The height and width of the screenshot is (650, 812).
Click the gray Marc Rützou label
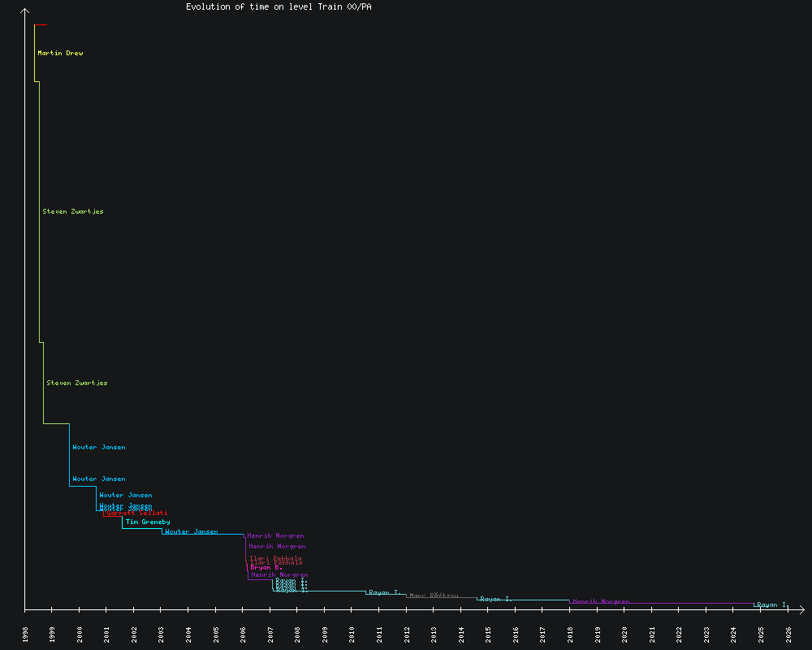(434, 596)
